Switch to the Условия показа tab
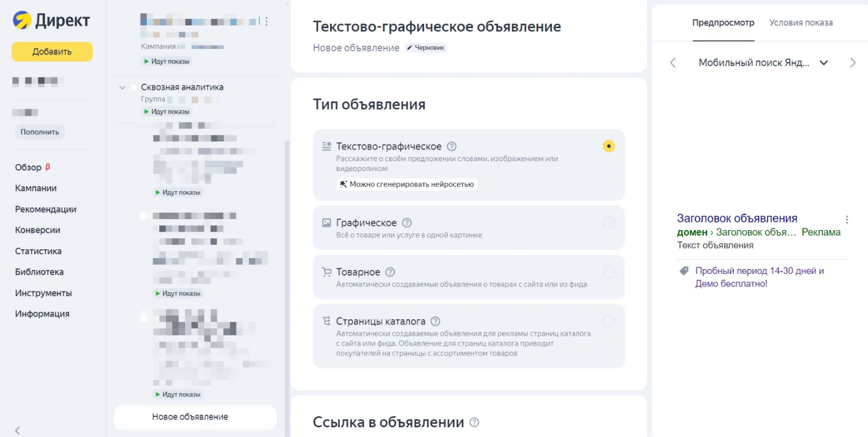Viewport: 868px width, 437px height. click(801, 23)
